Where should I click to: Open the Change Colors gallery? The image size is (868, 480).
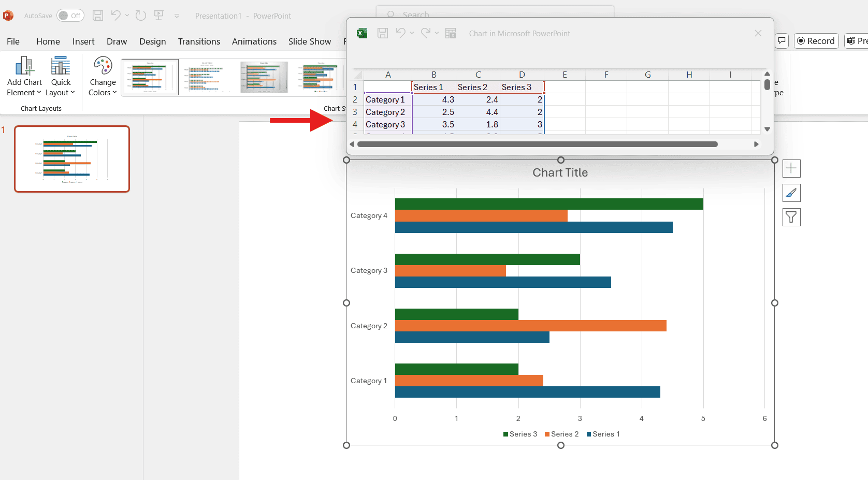(102, 77)
